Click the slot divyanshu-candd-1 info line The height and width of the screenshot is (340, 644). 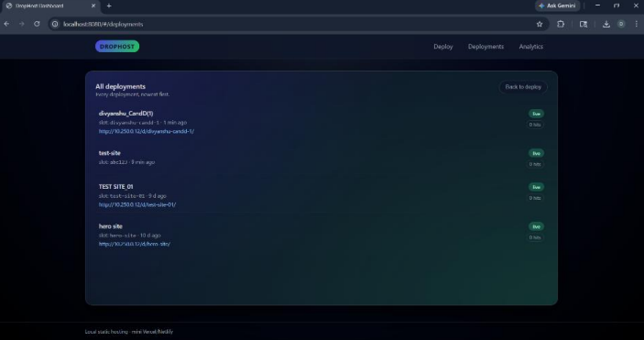point(143,122)
